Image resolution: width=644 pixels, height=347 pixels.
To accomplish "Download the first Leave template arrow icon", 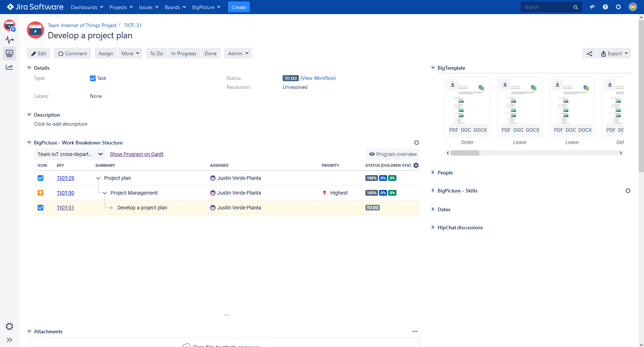I will pyautogui.click(x=505, y=84).
